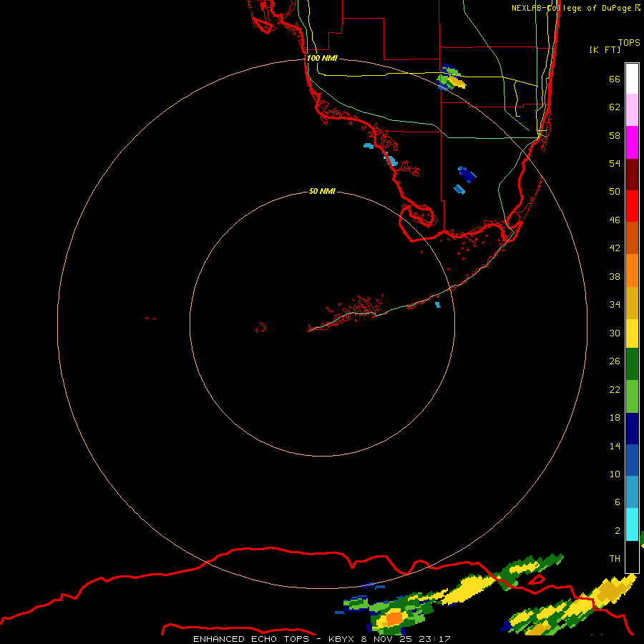644x644 pixels.
Task: Click the white swatch at top of legend
Action: pos(632,79)
